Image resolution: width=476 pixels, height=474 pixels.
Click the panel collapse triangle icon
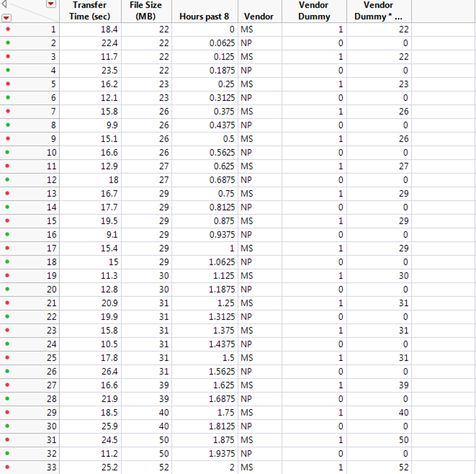click(x=4, y=4)
